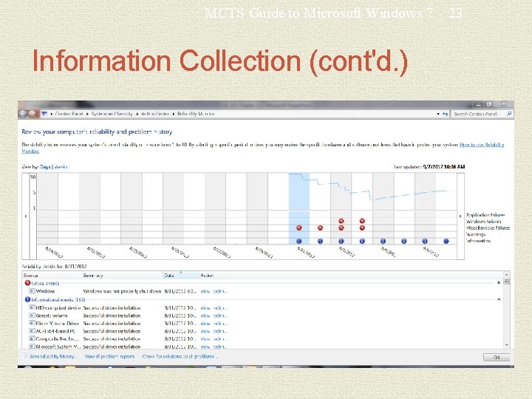The image size is (532, 399).
Task: Collapse the Informational events (162) group arrow
Action: pyautogui.click(x=499, y=299)
